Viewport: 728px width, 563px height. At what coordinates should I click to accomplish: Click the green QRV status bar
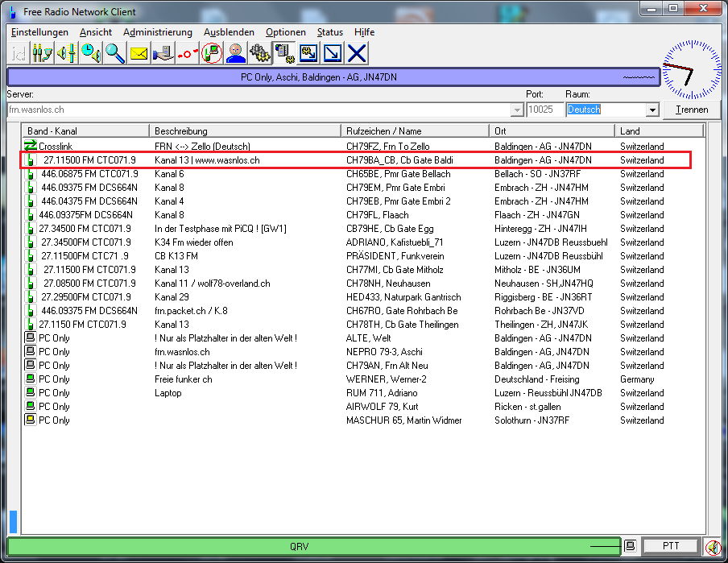click(314, 547)
